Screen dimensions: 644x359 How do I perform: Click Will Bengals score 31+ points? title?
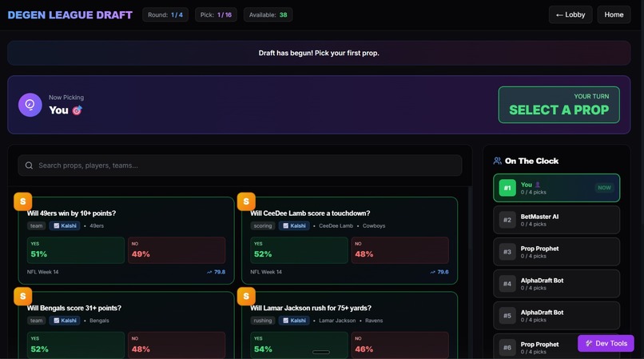(x=74, y=308)
